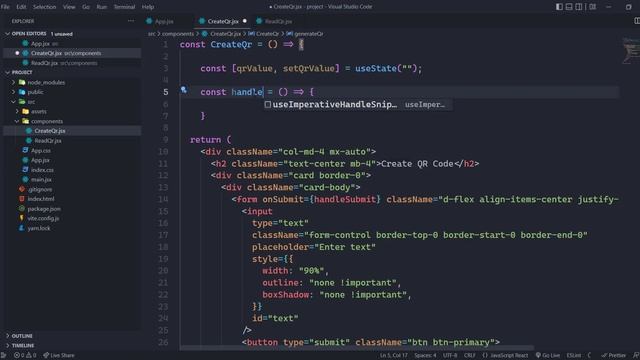Open the Terminal menu
640x360 pixels.
tap(124, 7)
